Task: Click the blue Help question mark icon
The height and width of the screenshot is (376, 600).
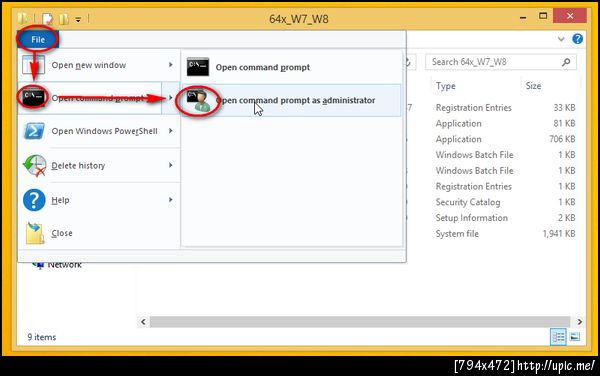Action: 34,200
